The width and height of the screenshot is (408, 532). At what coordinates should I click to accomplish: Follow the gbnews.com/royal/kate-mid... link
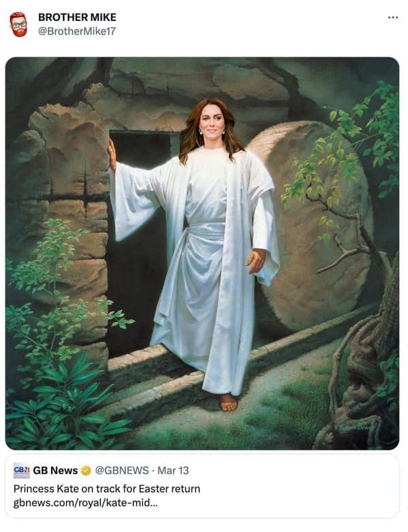(x=85, y=503)
